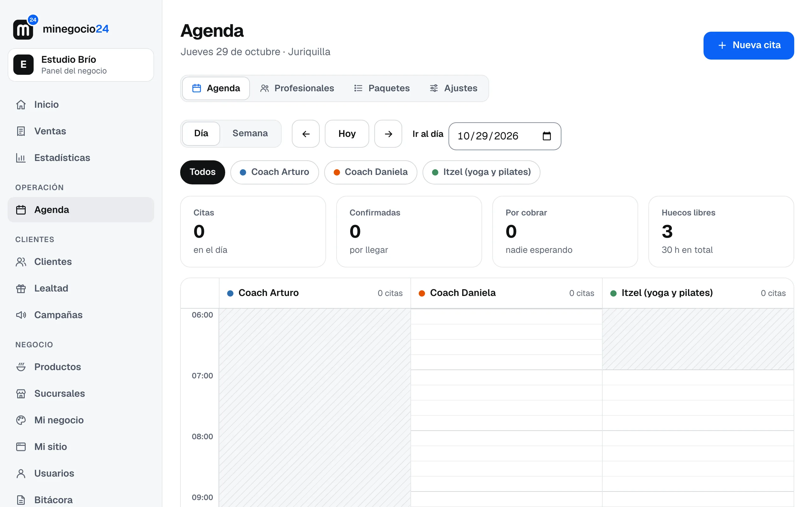Open the Mi negocio palette icon
812x507 pixels.
click(21, 420)
